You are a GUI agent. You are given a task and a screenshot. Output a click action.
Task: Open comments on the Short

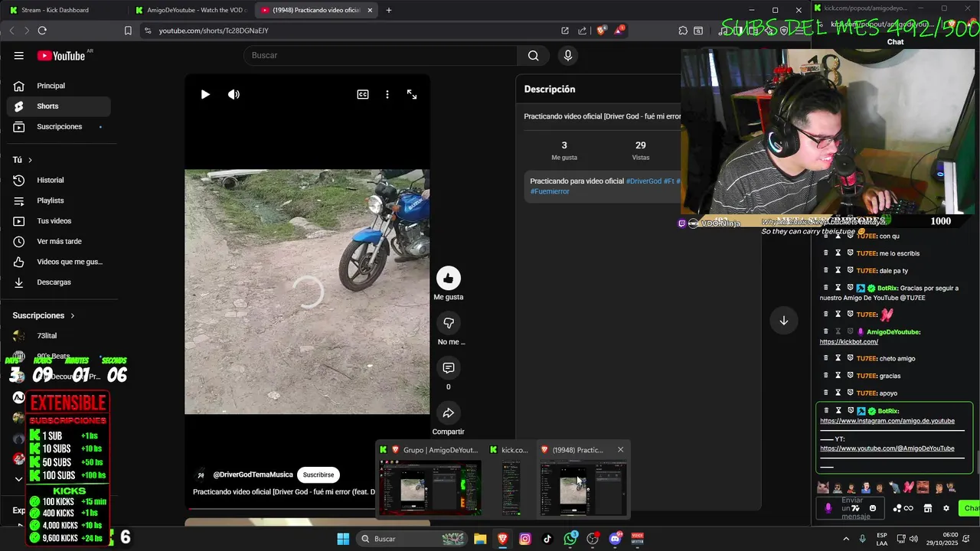click(449, 368)
